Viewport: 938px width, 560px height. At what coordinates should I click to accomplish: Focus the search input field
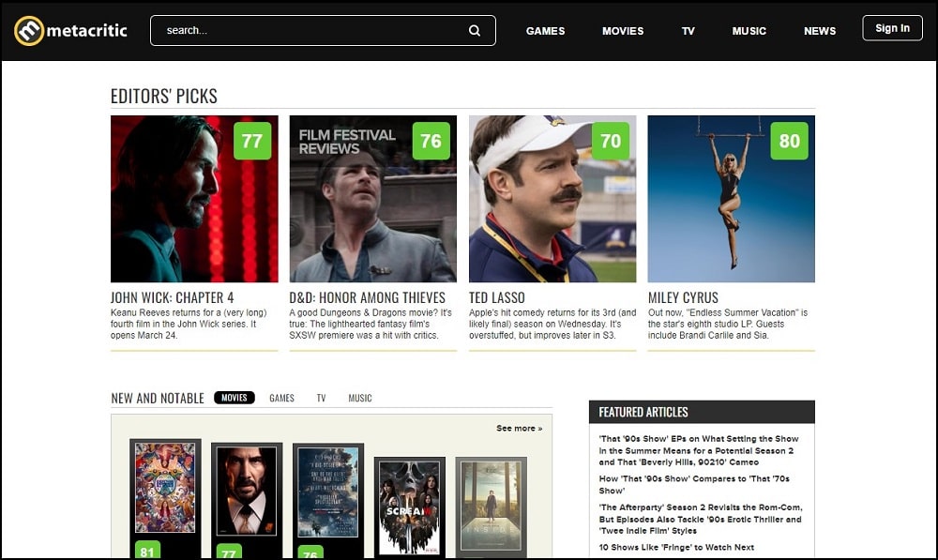(x=323, y=31)
